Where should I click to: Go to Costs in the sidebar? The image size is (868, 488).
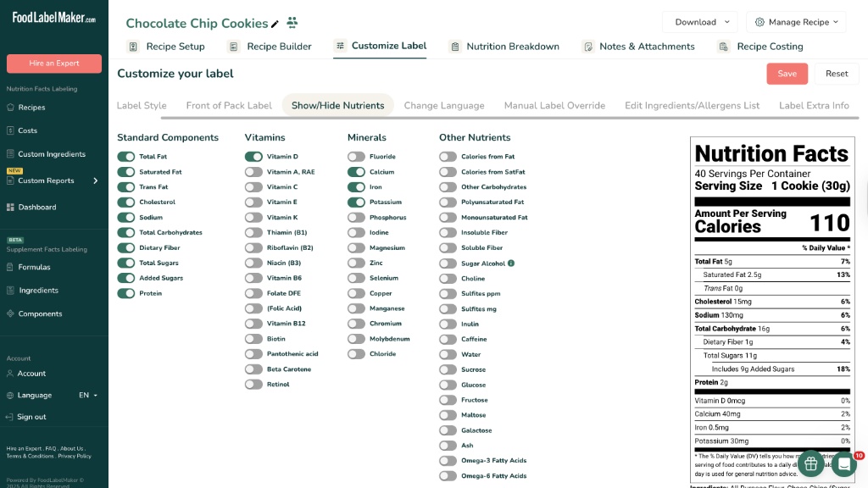[x=28, y=130]
